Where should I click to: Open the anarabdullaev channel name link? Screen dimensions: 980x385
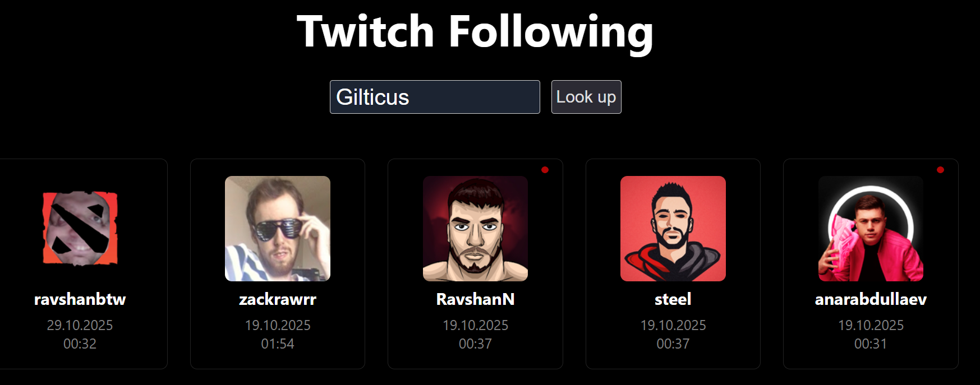point(871,299)
